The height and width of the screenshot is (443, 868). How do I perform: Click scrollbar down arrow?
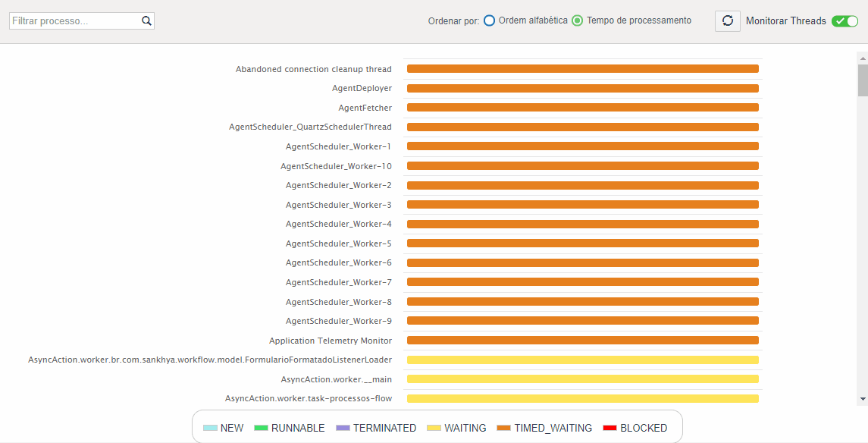pos(863,399)
